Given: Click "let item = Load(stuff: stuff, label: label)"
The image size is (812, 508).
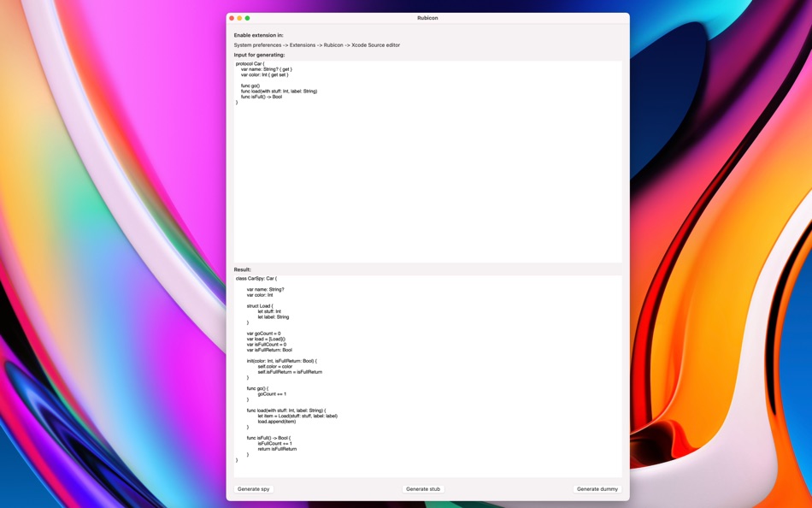Looking at the screenshot, I should [x=297, y=416].
